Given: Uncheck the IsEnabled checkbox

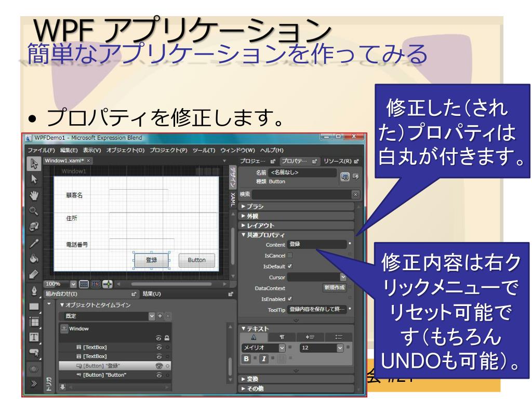Looking at the screenshot, I should point(290,299).
